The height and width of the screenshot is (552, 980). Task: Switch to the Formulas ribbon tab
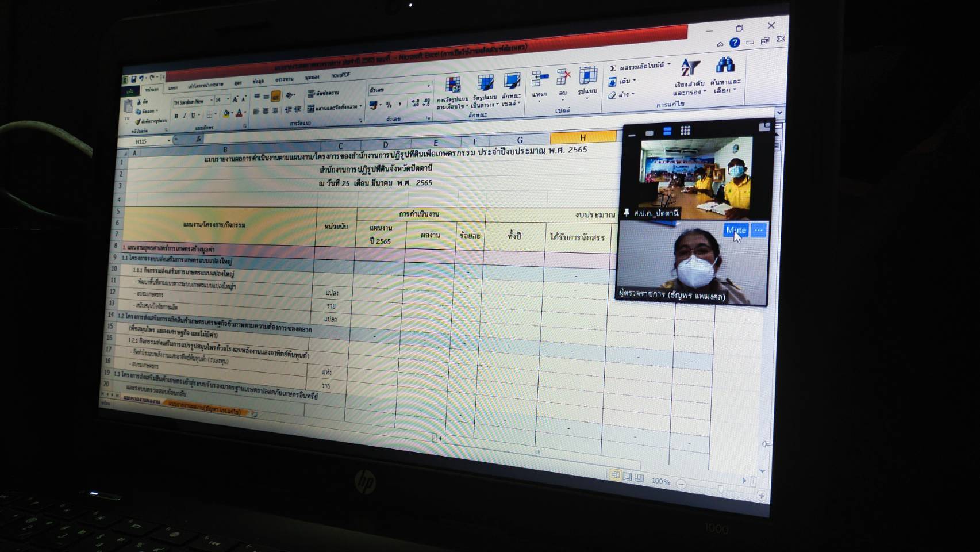tap(238, 83)
